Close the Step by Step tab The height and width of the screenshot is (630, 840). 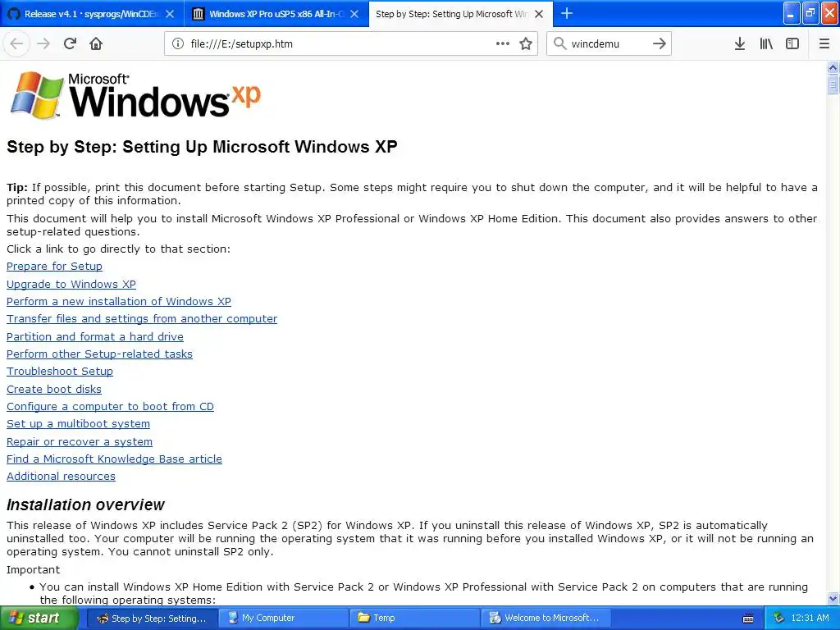coord(539,14)
